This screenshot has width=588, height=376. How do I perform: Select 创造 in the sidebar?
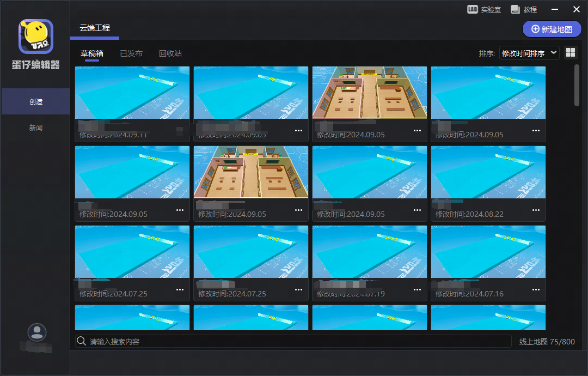point(36,101)
